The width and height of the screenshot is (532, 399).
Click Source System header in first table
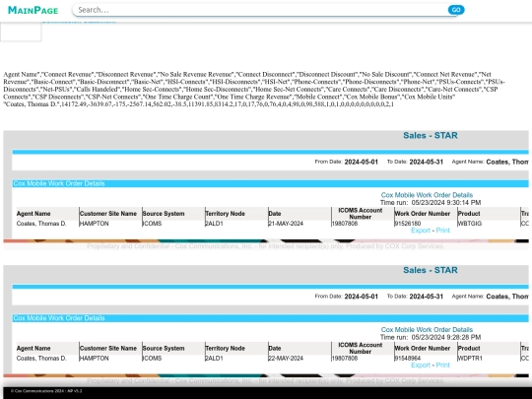pos(164,214)
